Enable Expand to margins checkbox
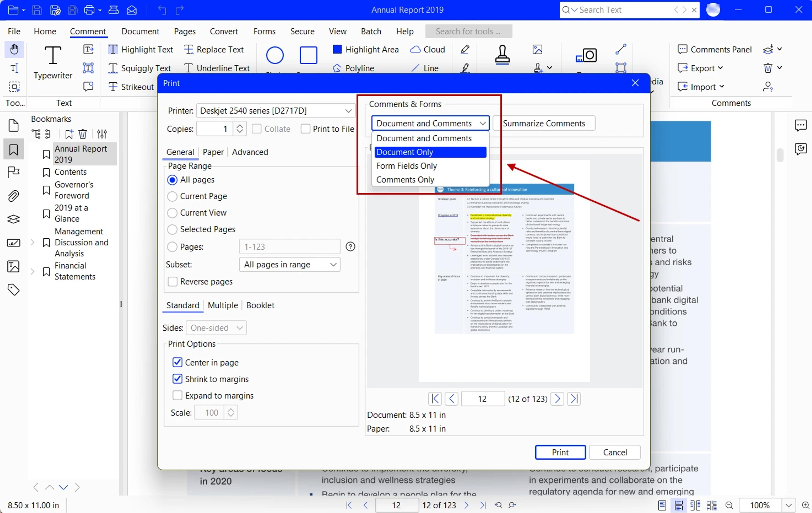The width and height of the screenshot is (812, 513). [x=177, y=395]
